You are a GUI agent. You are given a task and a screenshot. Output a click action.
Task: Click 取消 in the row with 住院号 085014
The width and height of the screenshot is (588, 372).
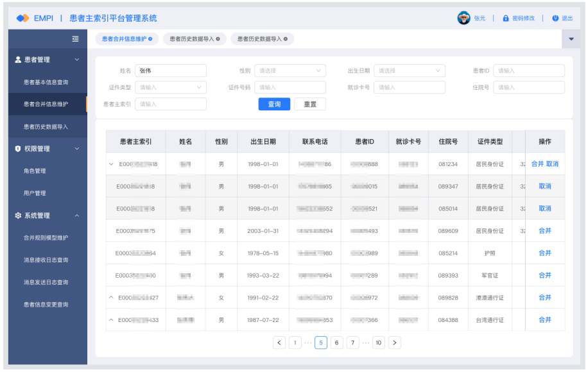[545, 208]
